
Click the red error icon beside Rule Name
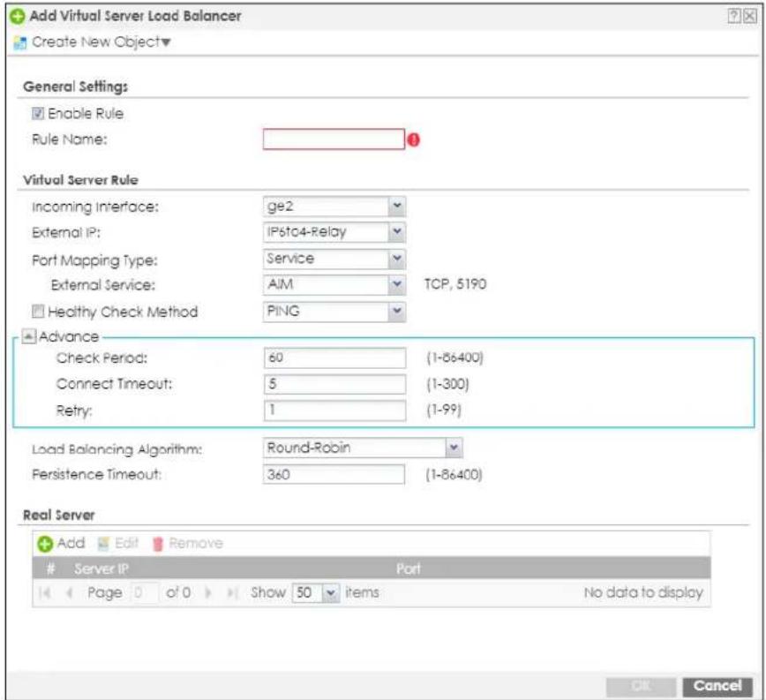click(x=413, y=140)
